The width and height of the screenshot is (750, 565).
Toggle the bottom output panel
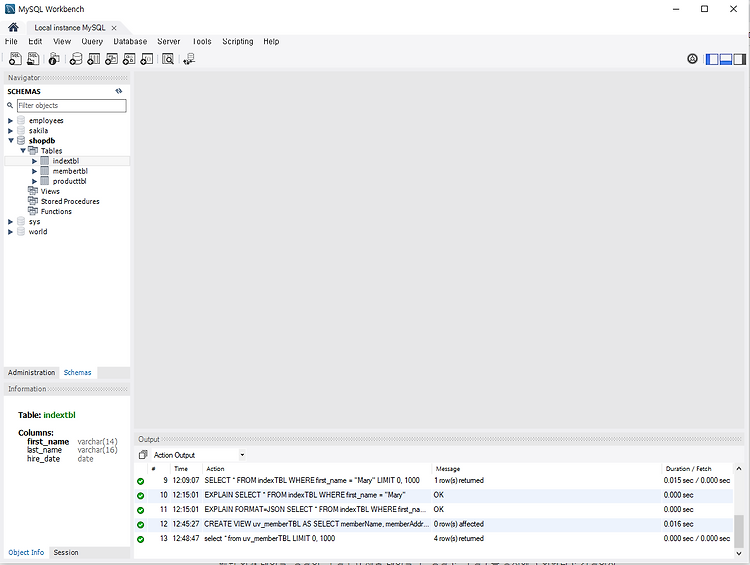(726, 59)
